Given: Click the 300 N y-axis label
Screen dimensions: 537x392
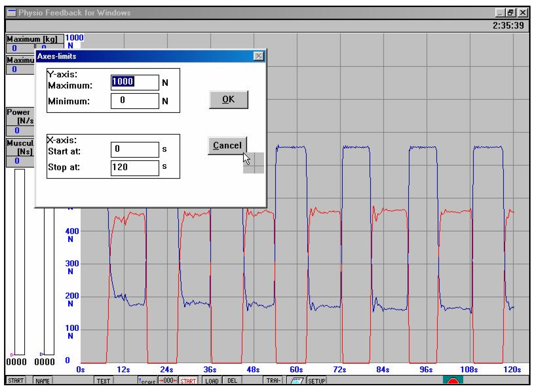Looking at the screenshot, I should [72, 267].
